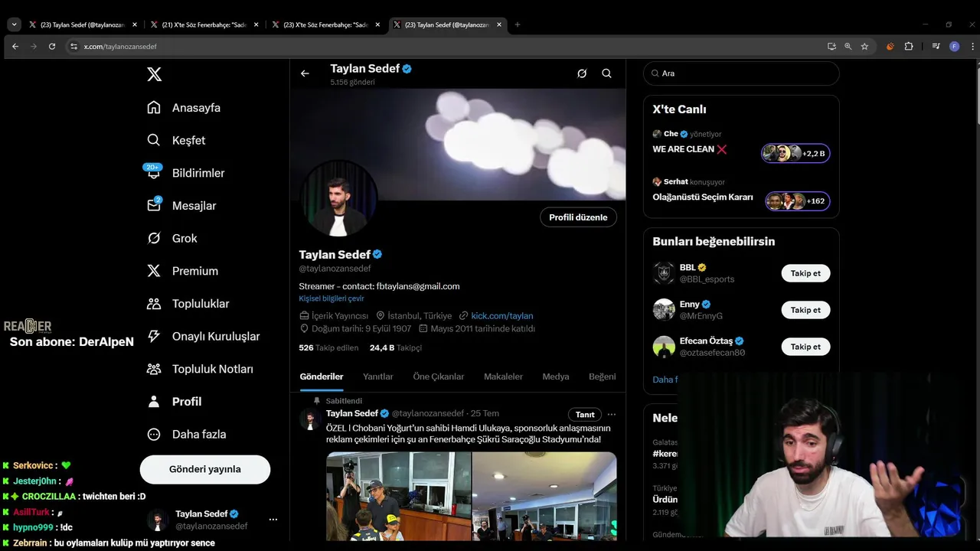This screenshot has height=551, width=980.
Task: Click Tanıt button on pinned post
Action: coord(585,414)
